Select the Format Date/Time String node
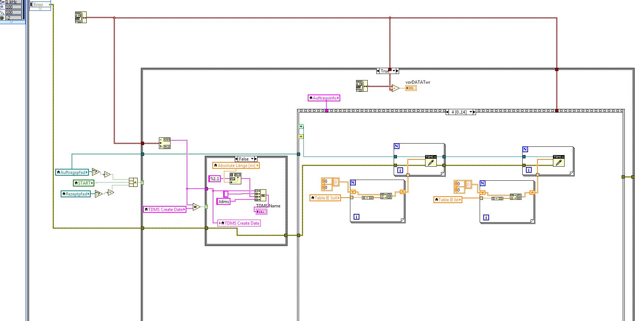Screen dimensions: 644x321 165,143
